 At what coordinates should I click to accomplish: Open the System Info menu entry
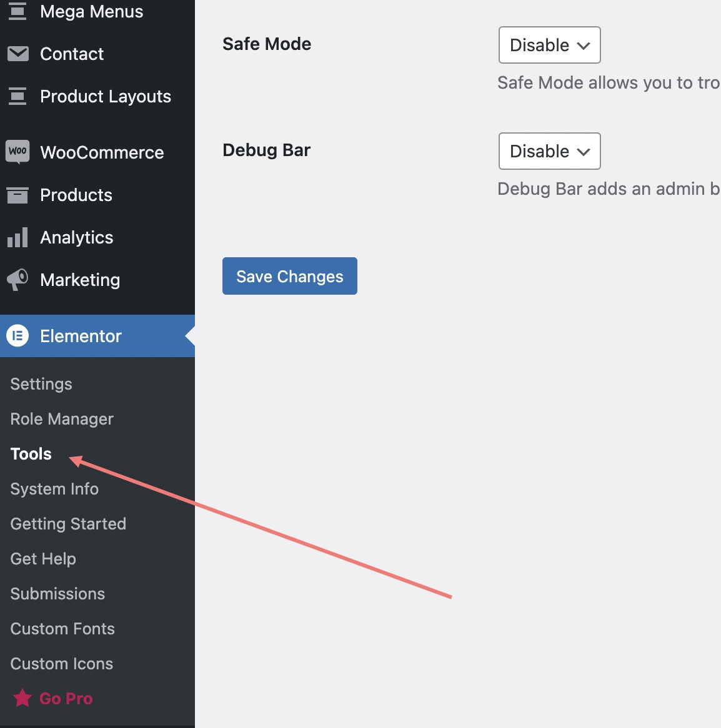click(x=54, y=489)
